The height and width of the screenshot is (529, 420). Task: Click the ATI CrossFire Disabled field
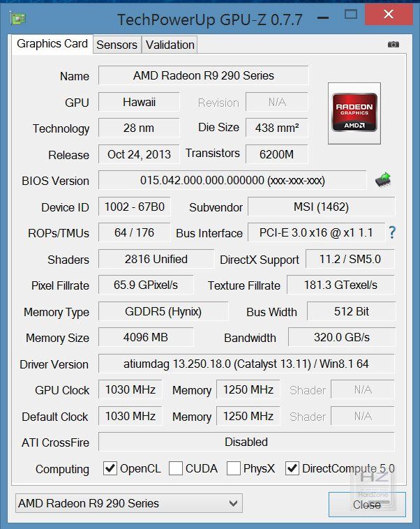point(246,442)
